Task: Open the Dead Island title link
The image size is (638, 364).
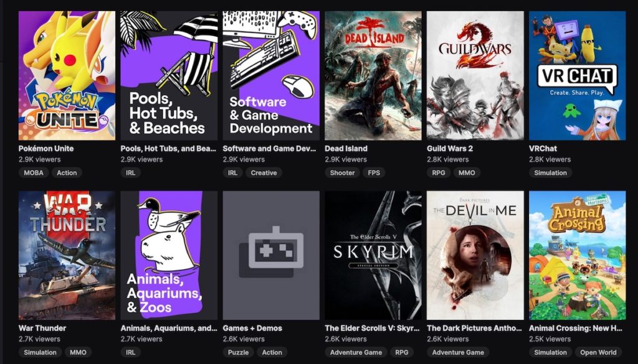Action: (x=346, y=149)
